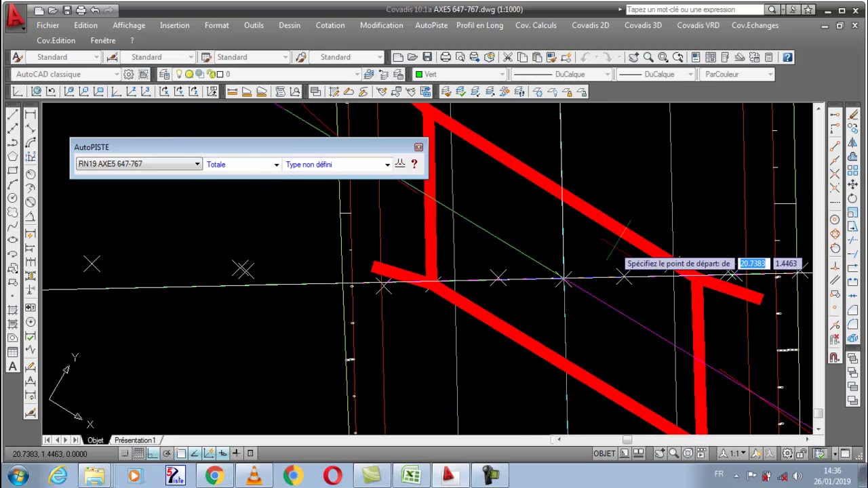Click the Windows Start button

18,476
